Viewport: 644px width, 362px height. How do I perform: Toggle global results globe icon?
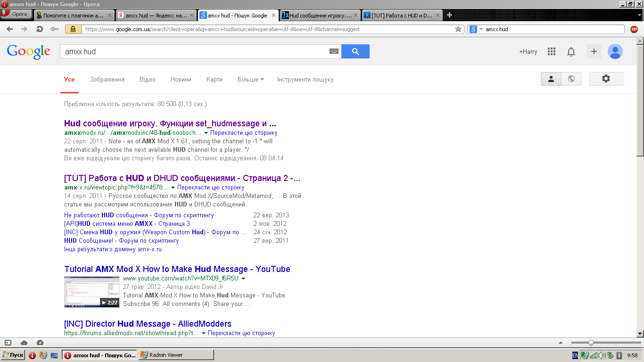pos(571,79)
